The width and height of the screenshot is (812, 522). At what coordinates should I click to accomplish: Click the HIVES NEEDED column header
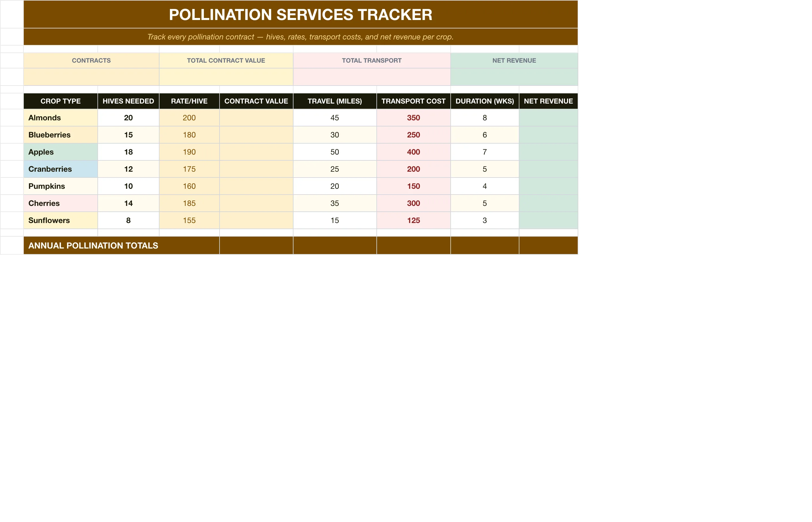click(x=128, y=101)
